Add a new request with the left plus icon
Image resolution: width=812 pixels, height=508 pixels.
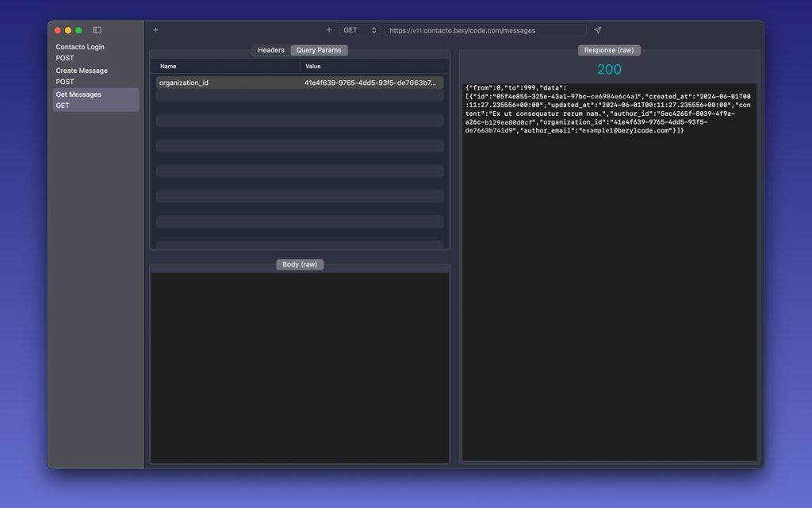(x=155, y=29)
